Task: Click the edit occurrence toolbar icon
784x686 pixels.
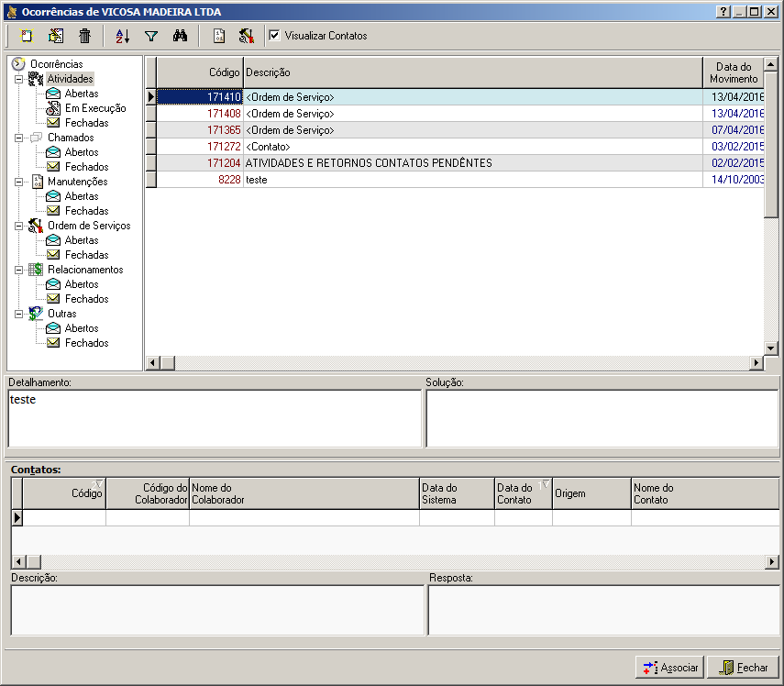Action: coord(56,36)
